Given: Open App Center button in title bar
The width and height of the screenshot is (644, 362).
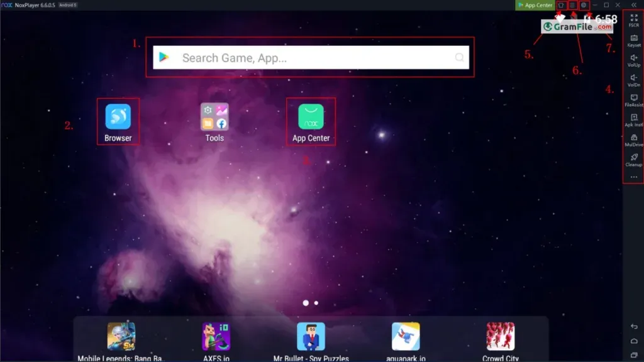Looking at the screenshot, I should [535, 5].
